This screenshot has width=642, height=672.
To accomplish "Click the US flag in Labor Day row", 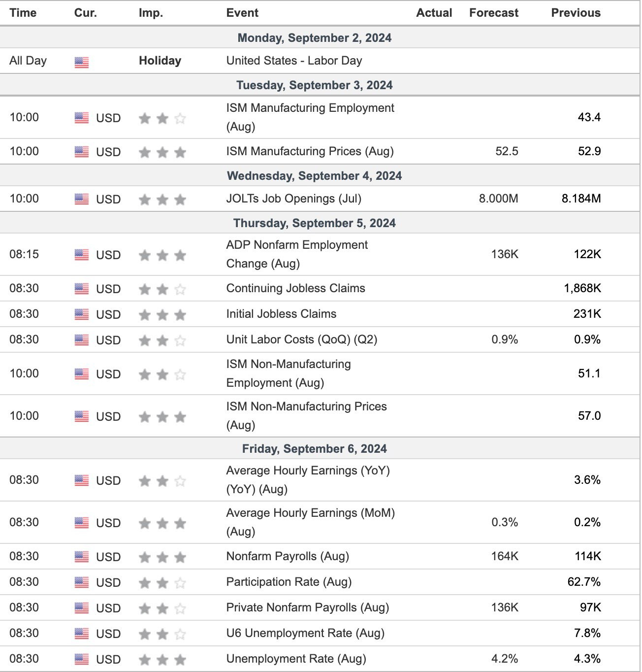I will coord(82,62).
